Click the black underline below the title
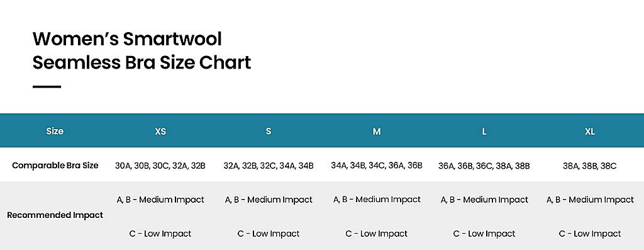This screenshot has width=644, height=250. pos(47,87)
